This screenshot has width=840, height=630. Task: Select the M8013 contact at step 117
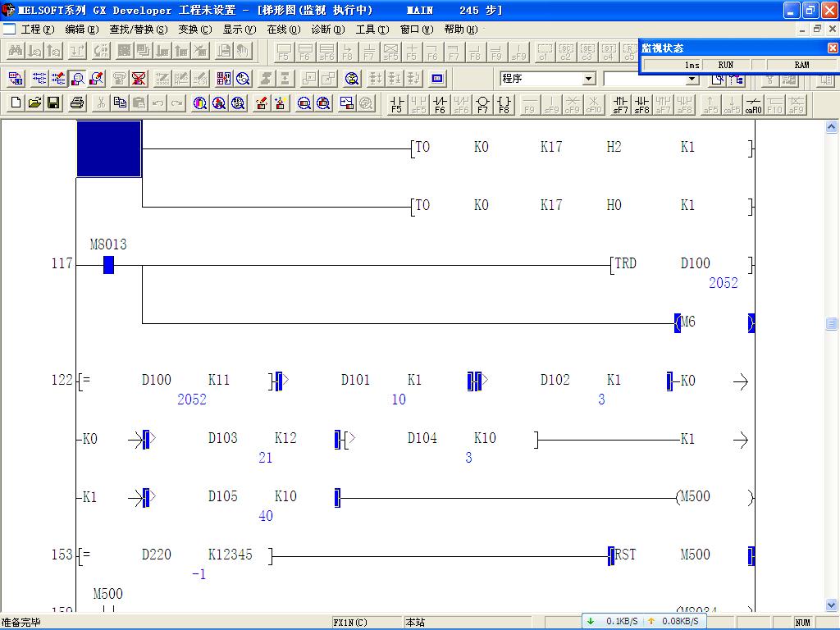[108, 265]
